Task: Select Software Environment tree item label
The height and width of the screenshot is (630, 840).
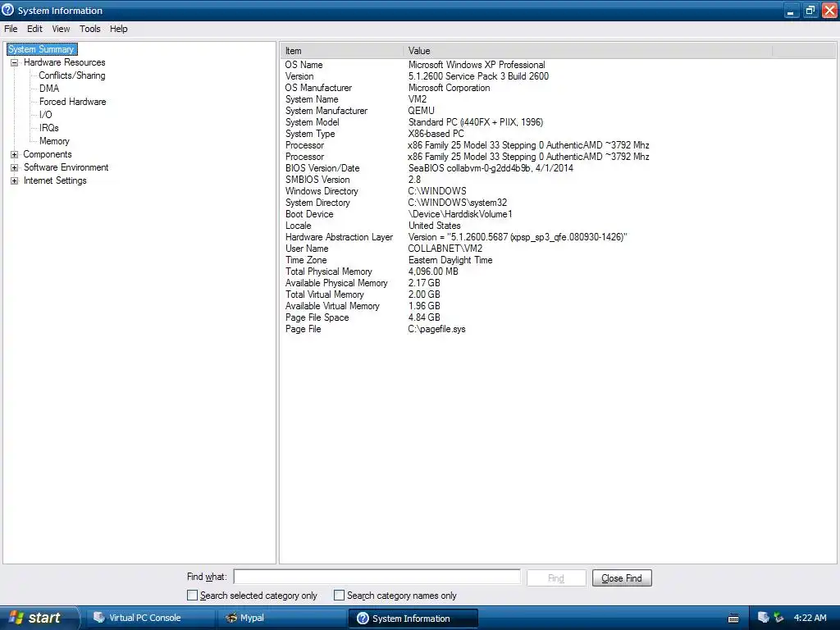Action: click(x=66, y=167)
